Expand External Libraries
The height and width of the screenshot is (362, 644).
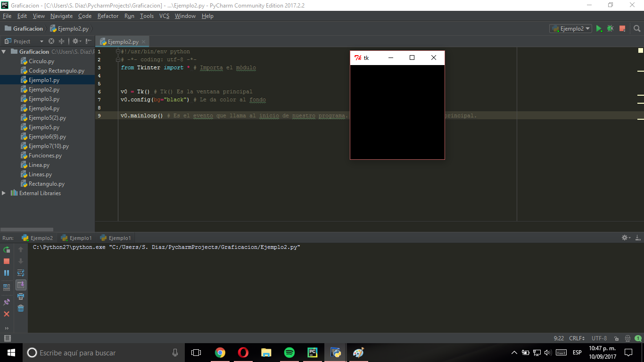pyautogui.click(x=3, y=192)
